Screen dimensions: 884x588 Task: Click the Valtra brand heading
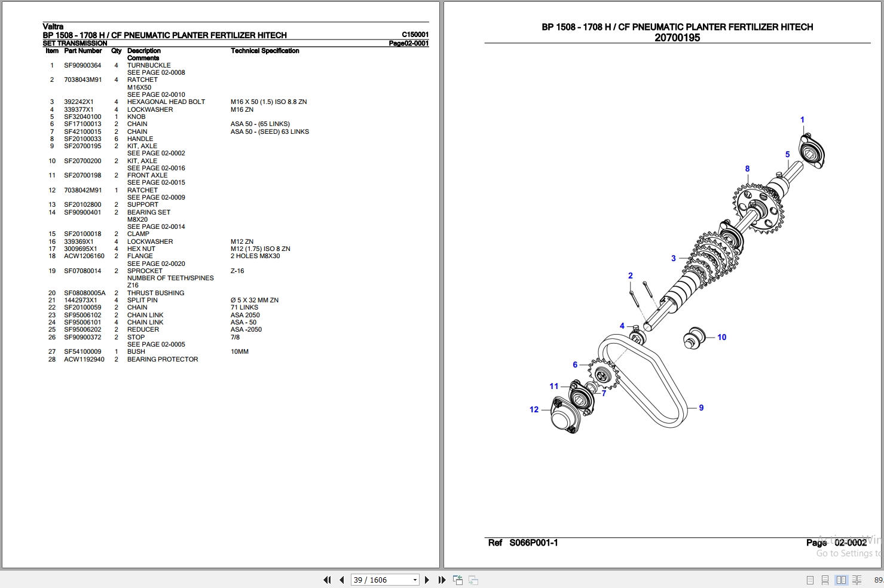click(53, 26)
